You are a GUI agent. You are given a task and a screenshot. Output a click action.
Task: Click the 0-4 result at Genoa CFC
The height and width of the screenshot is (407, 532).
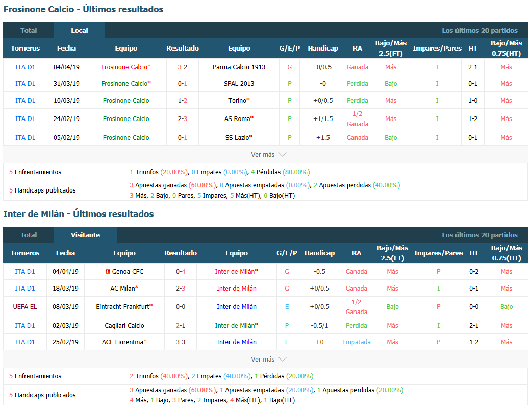[x=181, y=272]
